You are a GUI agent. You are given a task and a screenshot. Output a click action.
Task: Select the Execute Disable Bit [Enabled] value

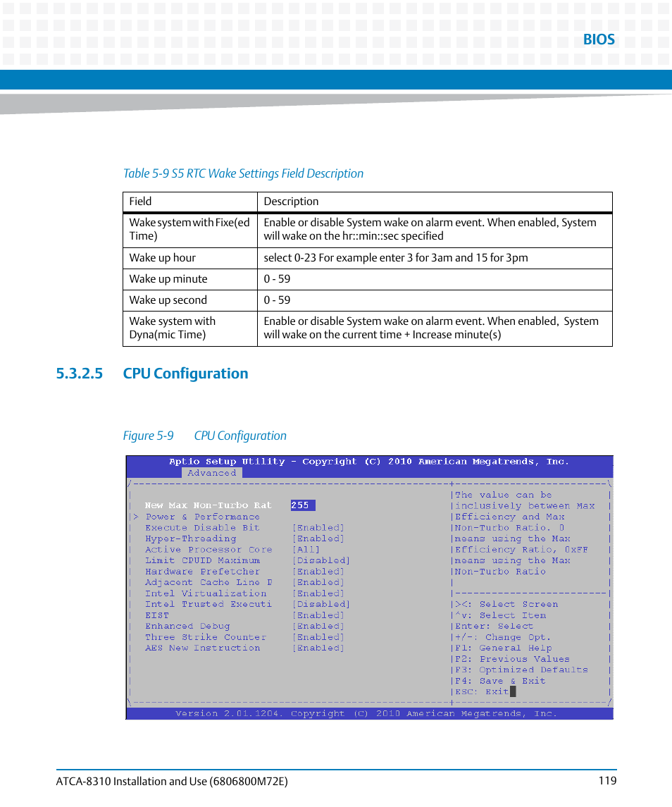coord(318,527)
